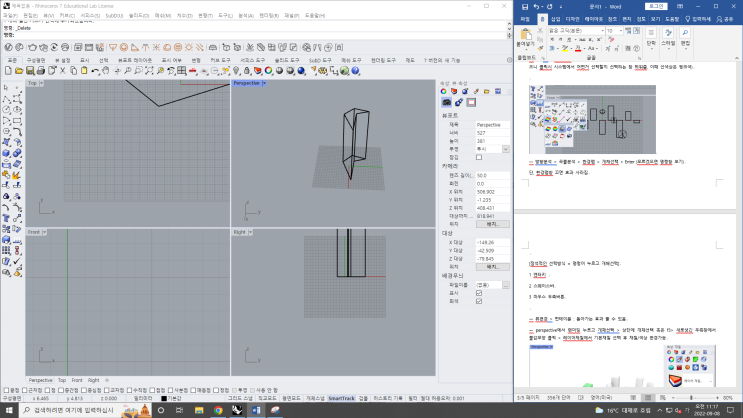This screenshot has height=418, width=743.
Task: Open the 편집(E) menu in Rhino
Action: (31, 16)
